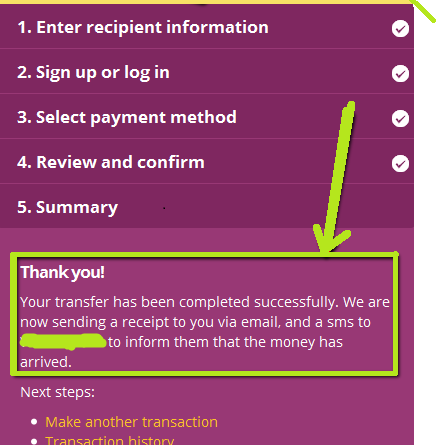Open the Review and confirm step

tap(207, 162)
